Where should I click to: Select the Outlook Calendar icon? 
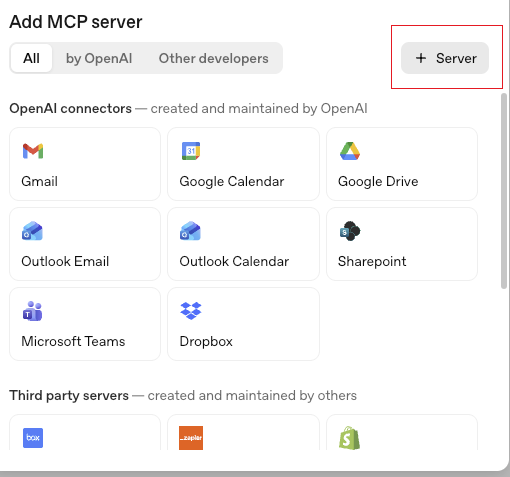click(x=190, y=231)
